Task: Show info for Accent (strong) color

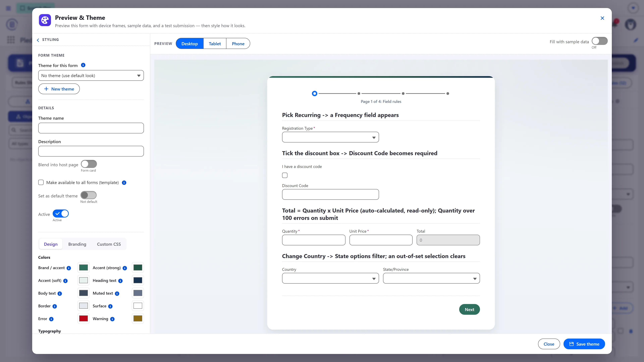Action: tap(125, 268)
